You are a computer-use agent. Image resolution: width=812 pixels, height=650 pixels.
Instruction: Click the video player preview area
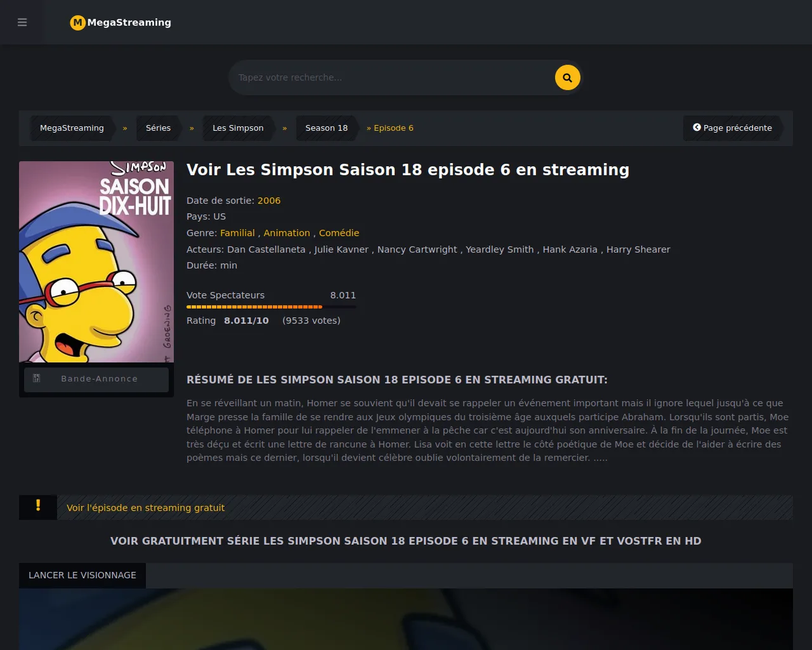coord(406,619)
